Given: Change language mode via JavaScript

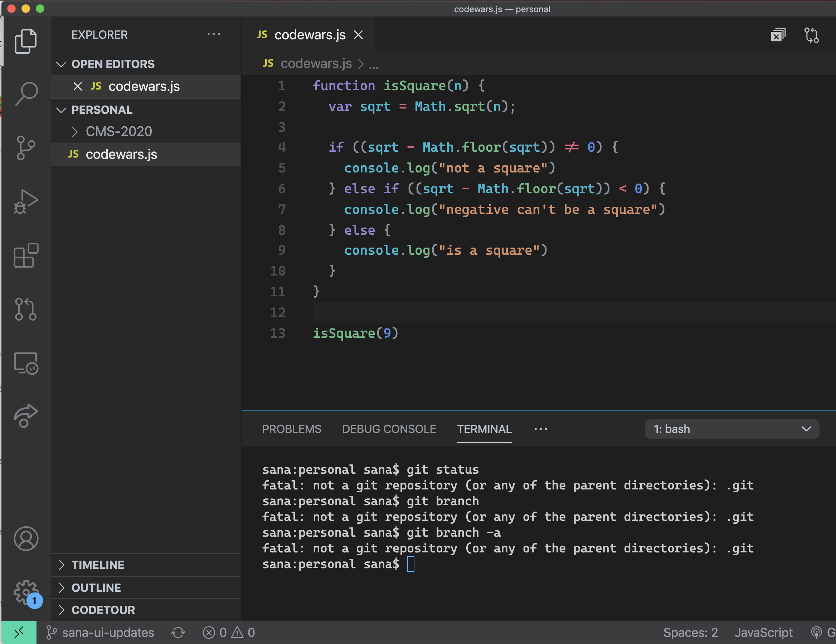Looking at the screenshot, I should [763, 633].
